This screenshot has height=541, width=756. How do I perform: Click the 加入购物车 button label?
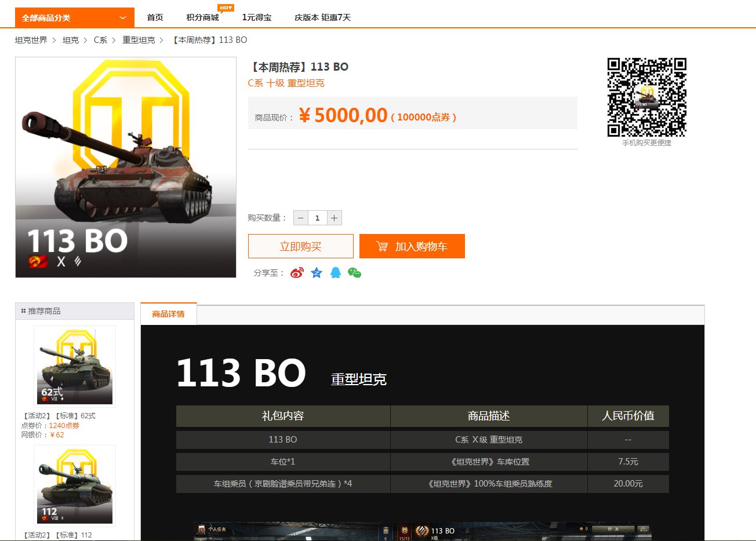point(421,246)
